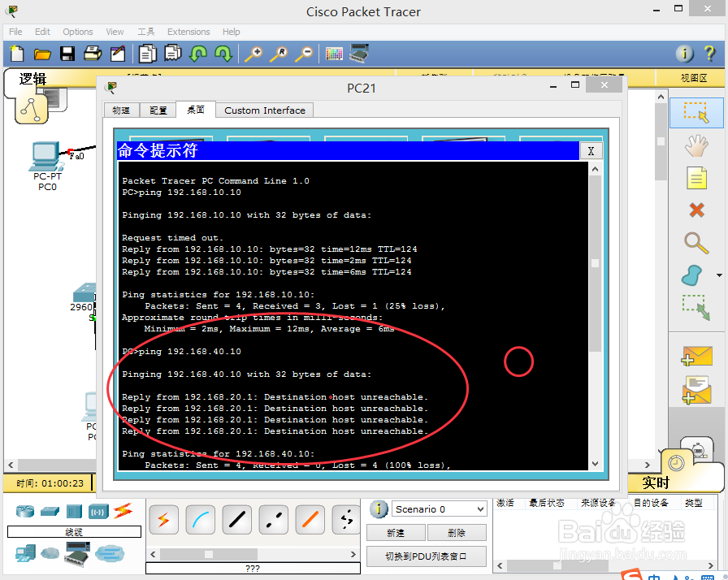Click the 逻辑 logical workspace tab
Viewport: 728px width, 580px height.
[32, 80]
